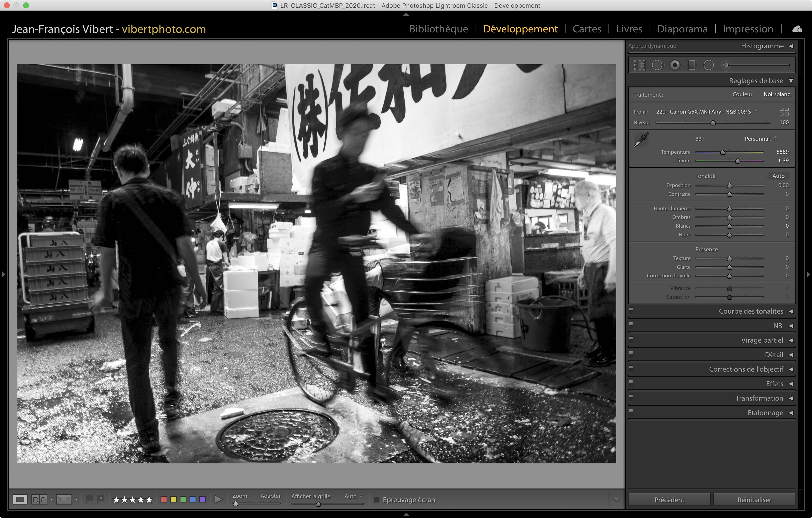Open the profile browser grid icon
Screen dimensions: 812x518
784,112
